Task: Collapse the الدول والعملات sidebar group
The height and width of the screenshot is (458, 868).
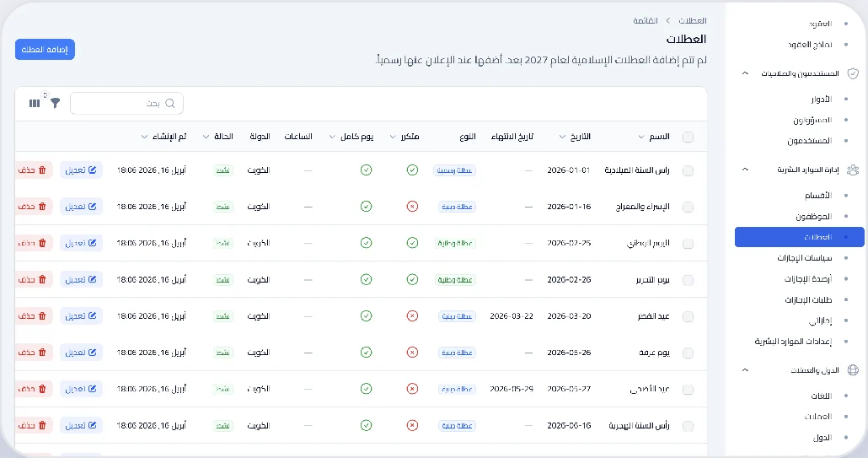Action: pyautogui.click(x=745, y=370)
